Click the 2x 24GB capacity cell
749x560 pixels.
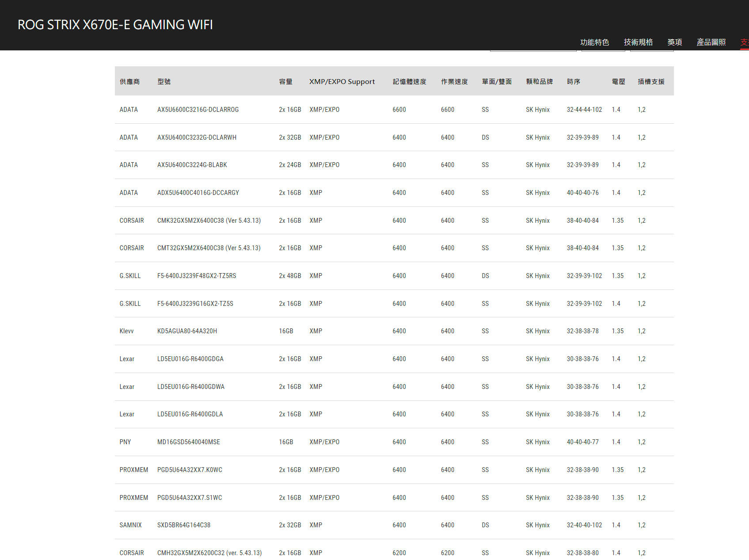pyautogui.click(x=290, y=165)
